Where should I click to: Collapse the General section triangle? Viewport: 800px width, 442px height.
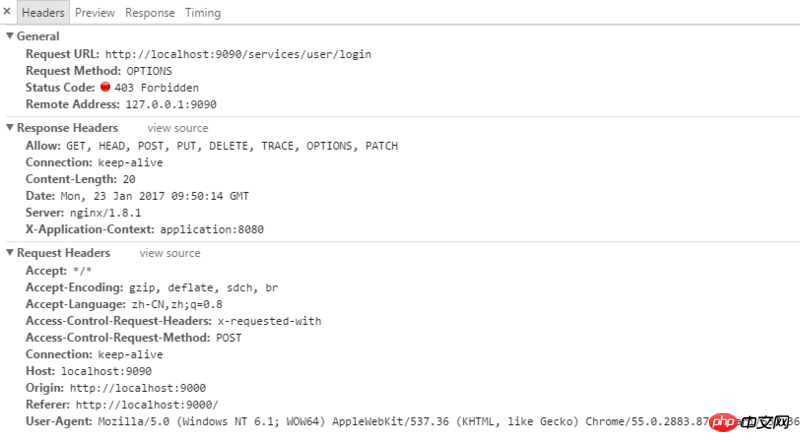10,36
